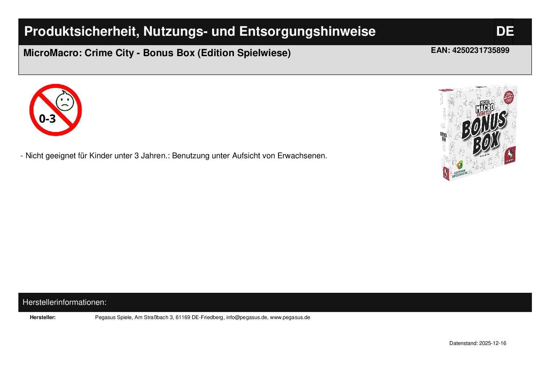Viewport: 554px width, 392px height.
Task: Select the Produktsicherheit document title
Action: click(x=200, y=32)
